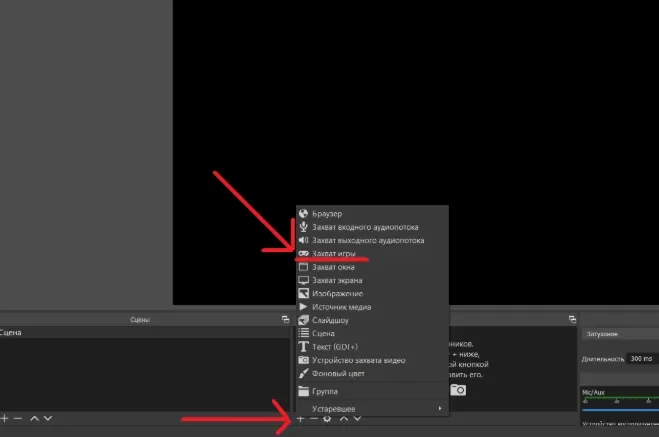Remove source with the minus button
Screen dimensions: 659x437
point(314,419)
